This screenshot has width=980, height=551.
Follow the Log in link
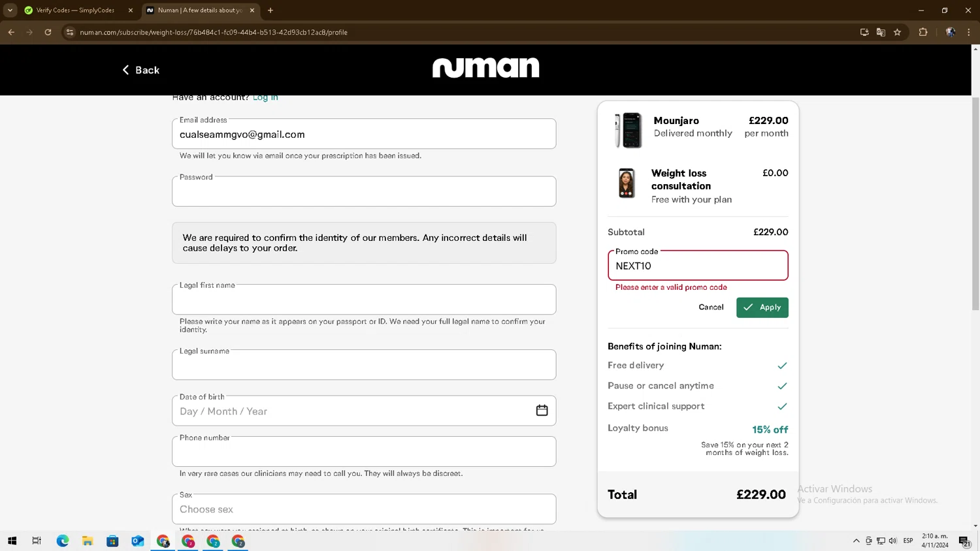click(265, 97)
